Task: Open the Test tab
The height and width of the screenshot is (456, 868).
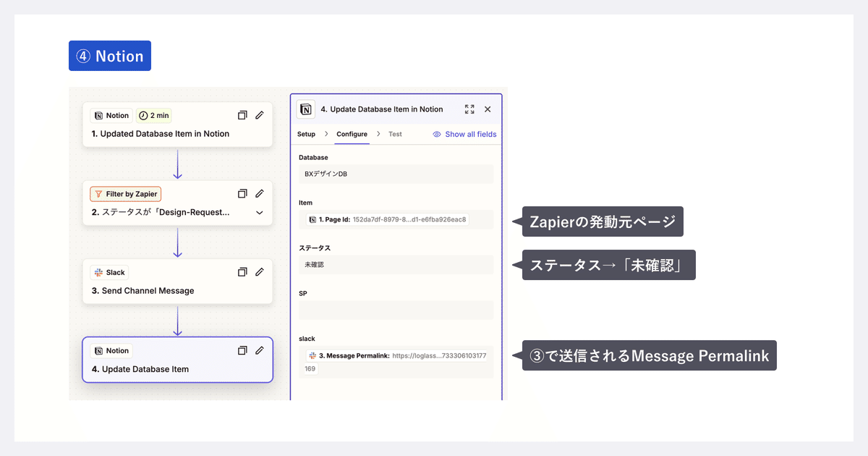Action: (x=395, y=134)
